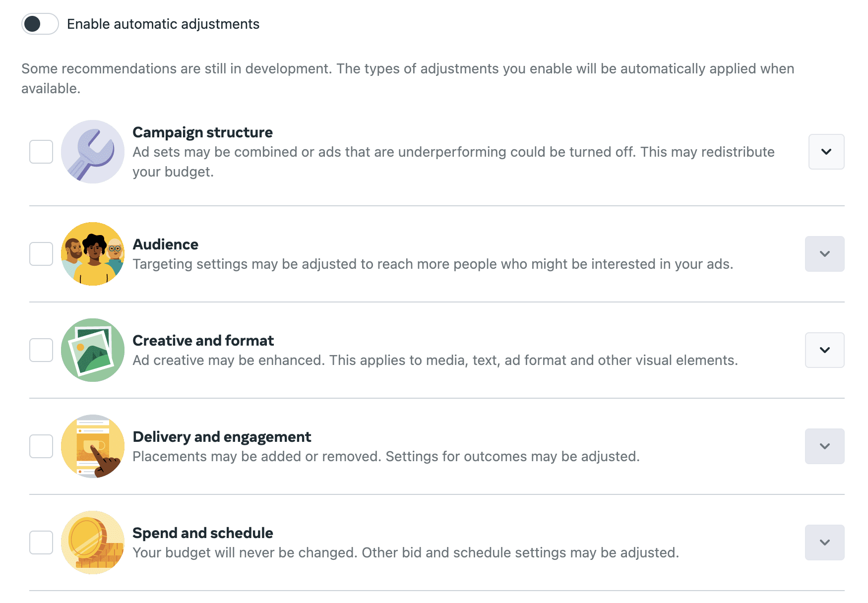Expand the Campaign structure chevron

tap(826, 152)
